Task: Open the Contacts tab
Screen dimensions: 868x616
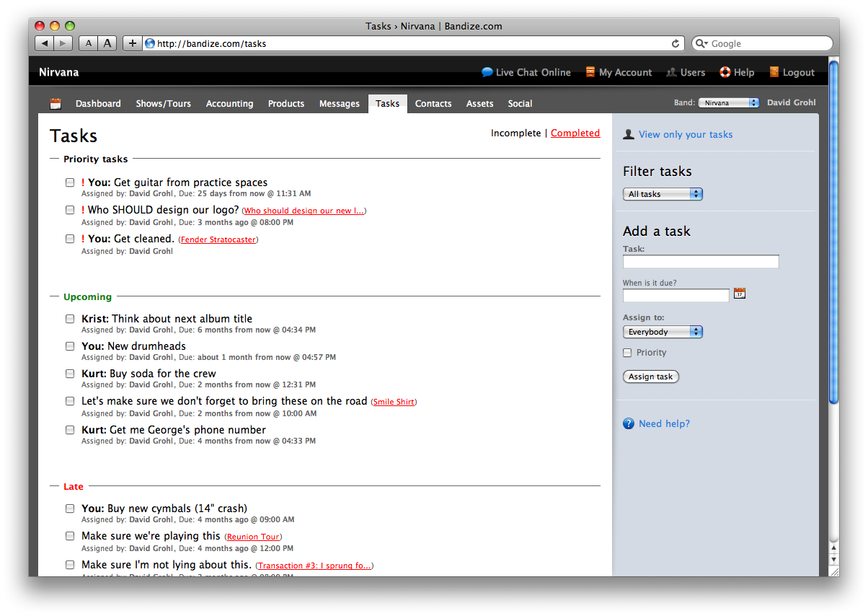Action: pyautogui.click(x=433, y=104)
